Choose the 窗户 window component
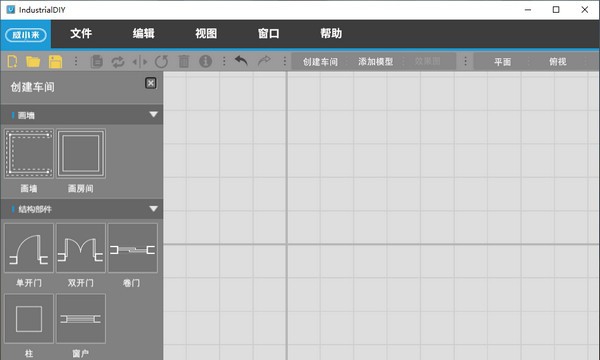 coord(81,319)
